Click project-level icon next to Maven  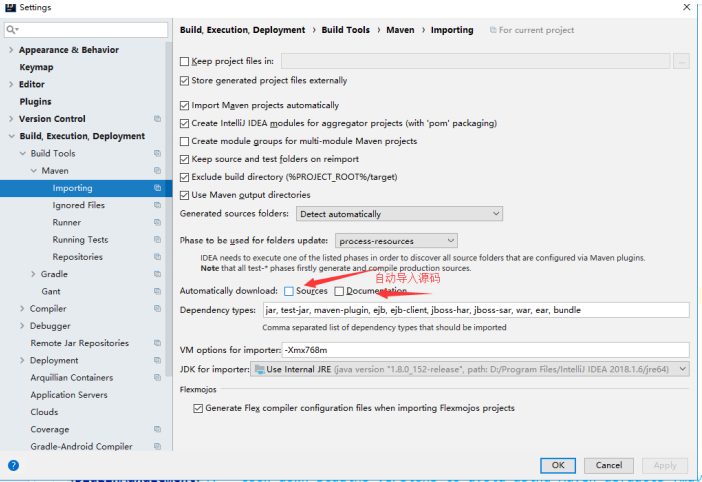click(157, 171)
